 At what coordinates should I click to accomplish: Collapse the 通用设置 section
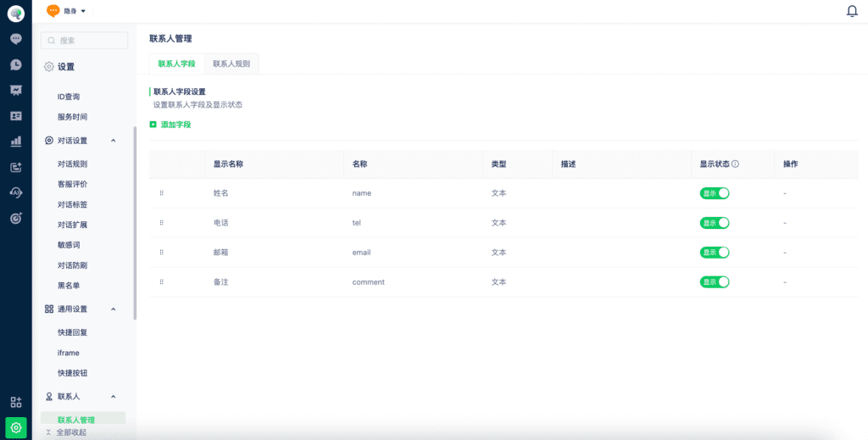tap(114, 309)
